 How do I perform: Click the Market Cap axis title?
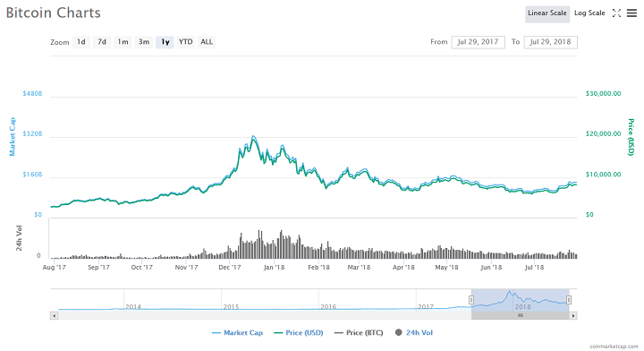click(13, 136)
